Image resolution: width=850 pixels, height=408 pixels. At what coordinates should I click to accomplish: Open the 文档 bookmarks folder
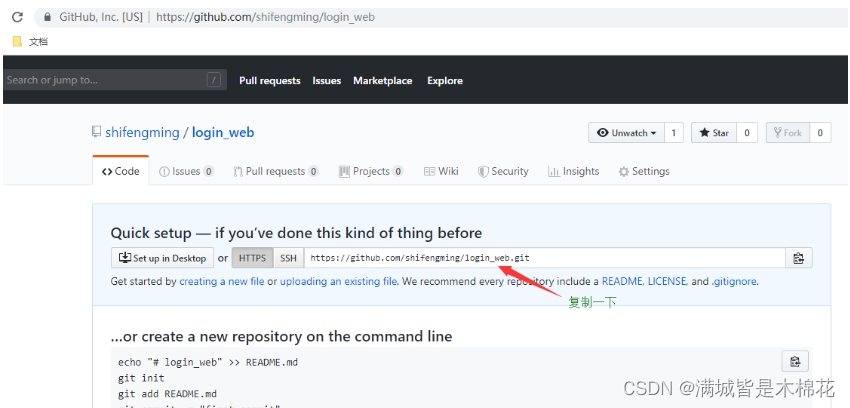(30, 42)
